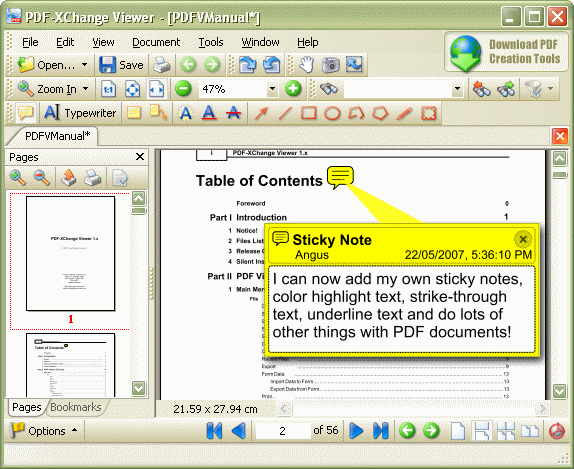The image size is (574, 469).
Task: Toggle Fit Width view mode
Action: (x=157, y=89)
